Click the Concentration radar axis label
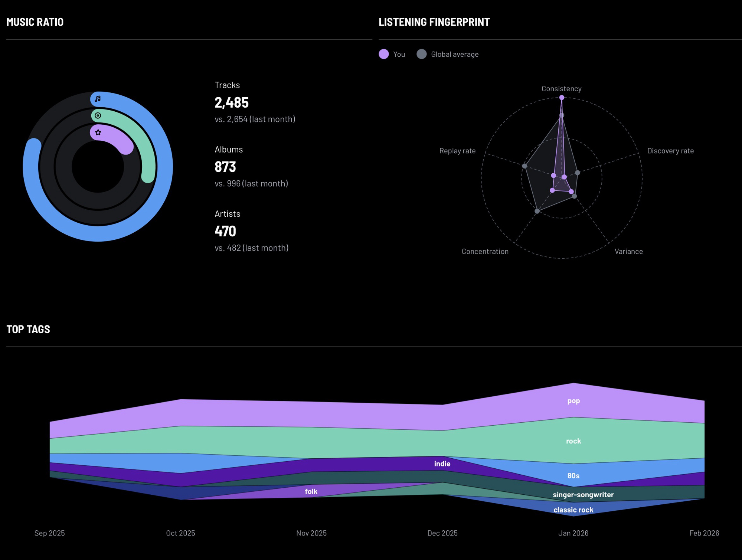Screen dimensions: 742x560 point(485,251)
